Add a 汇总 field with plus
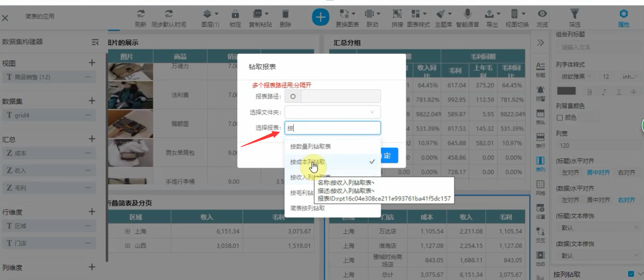The height and width of the screenshot is (280, 644). point(92,139)
